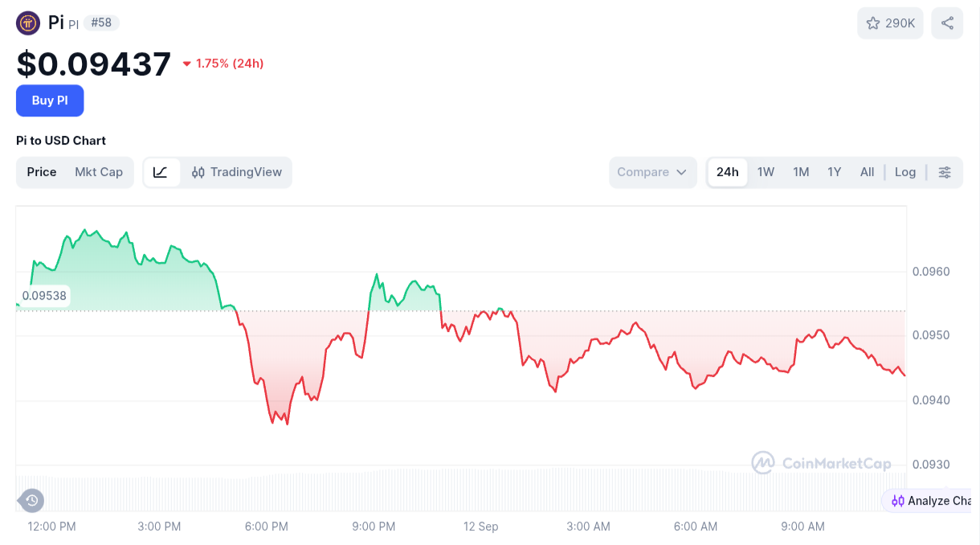Click the 6:00 AM time axis label

696,527
